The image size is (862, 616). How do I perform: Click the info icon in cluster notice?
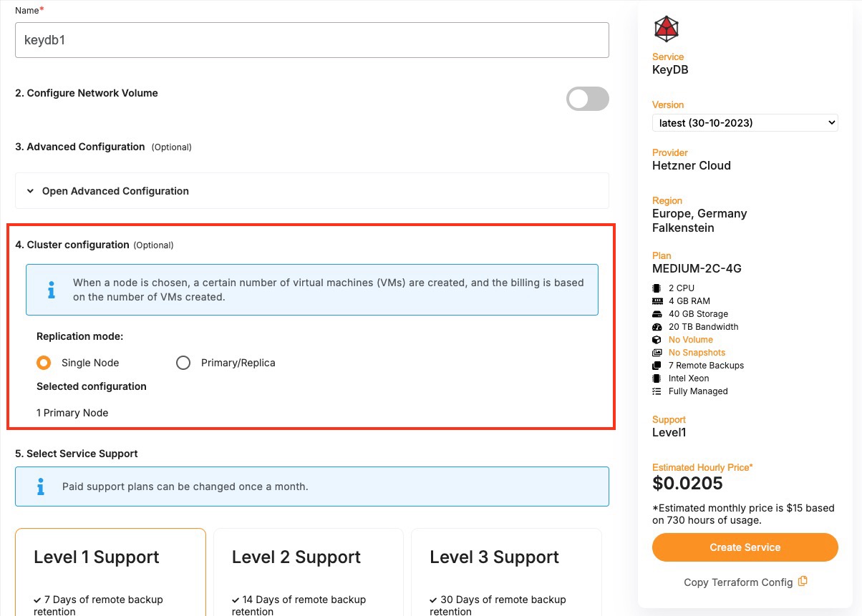(x=51, y=290)
